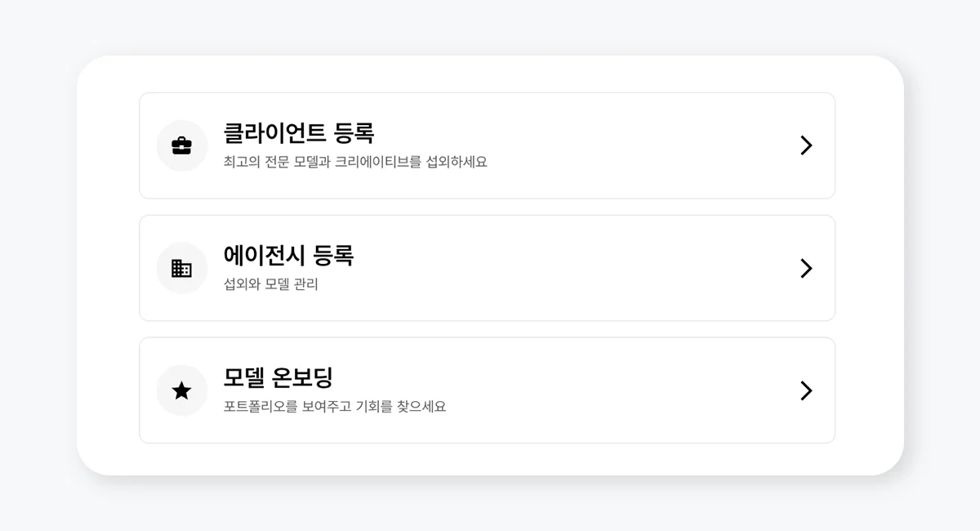Viewport: 980px width, 531px height.
Task: Click white panel space below 모델 온보딩 card
Action: tap(487, 459)
